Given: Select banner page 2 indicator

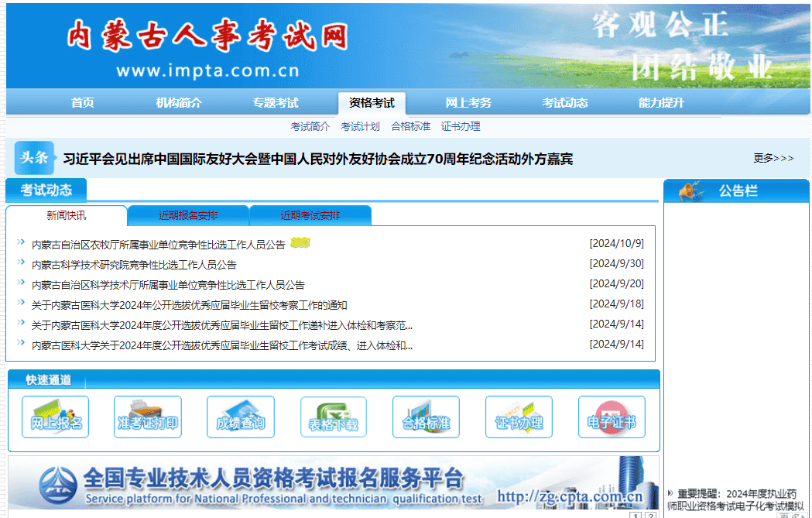Looking at the screenshot, I should tap(649, 515).
